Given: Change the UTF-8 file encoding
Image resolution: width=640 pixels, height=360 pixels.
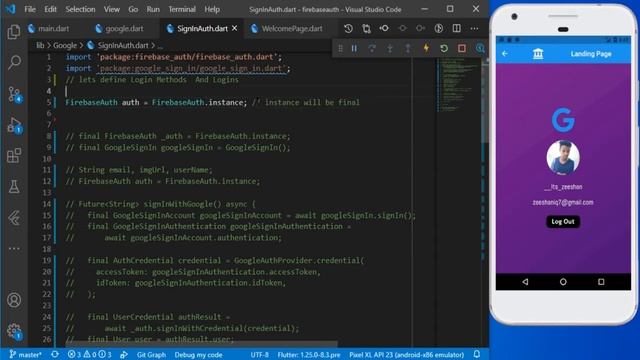Looking at the screenshot, I should pyautogui.click(x=259, y=355).
